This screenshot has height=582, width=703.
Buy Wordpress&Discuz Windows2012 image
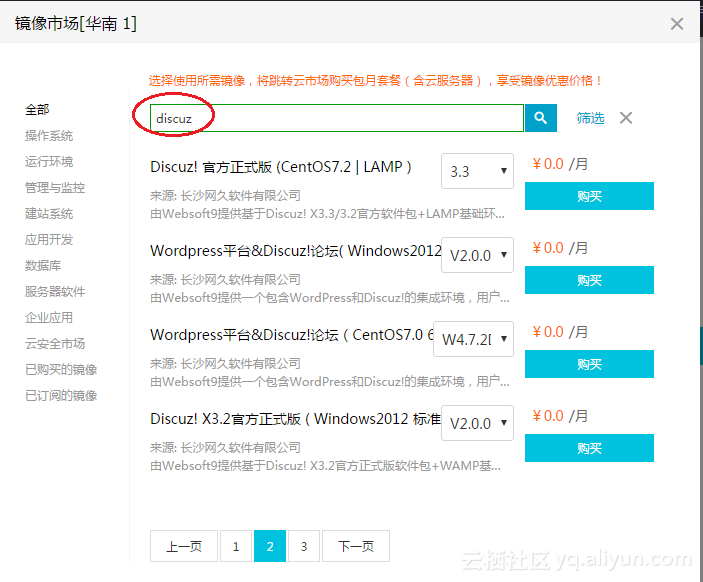click(589, 280)
